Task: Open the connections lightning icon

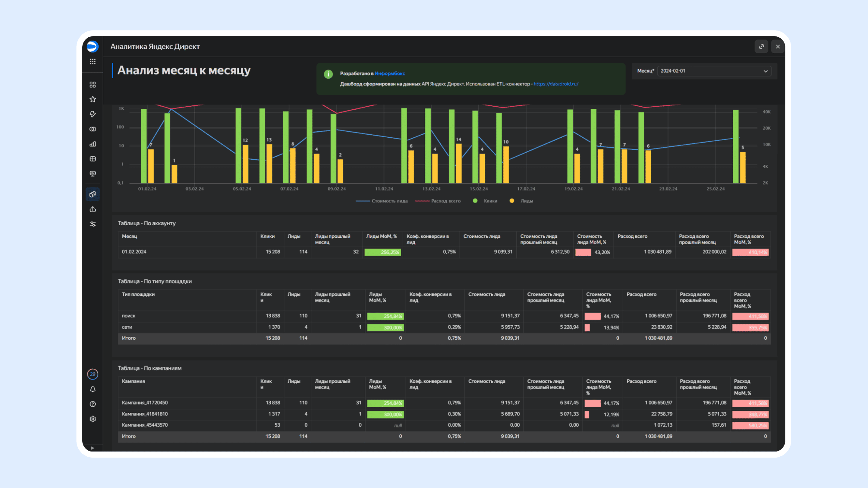Action: 93,114
